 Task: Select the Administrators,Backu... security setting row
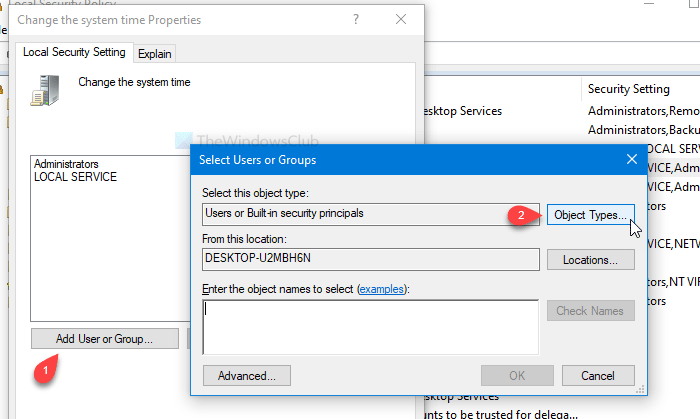tap(643, 130)
